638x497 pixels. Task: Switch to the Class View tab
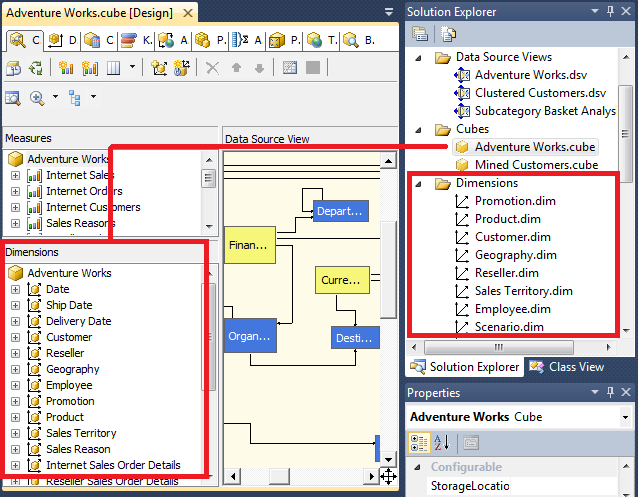[567, 367]
